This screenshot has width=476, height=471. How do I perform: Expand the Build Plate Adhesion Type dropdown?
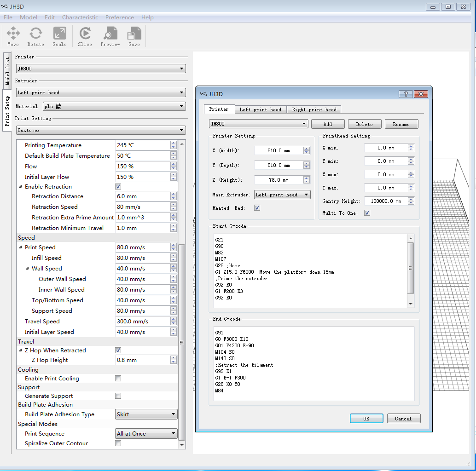point(146,414)
